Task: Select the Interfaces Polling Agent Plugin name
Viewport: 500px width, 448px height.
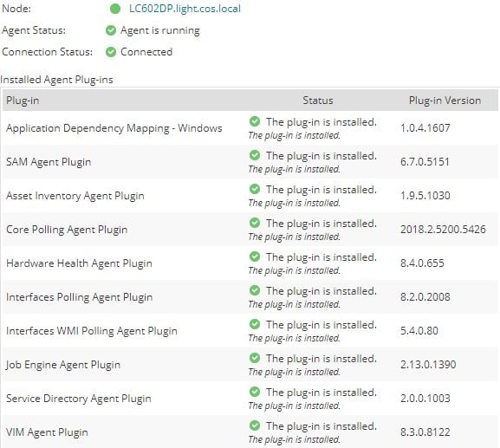Action: 79,297
